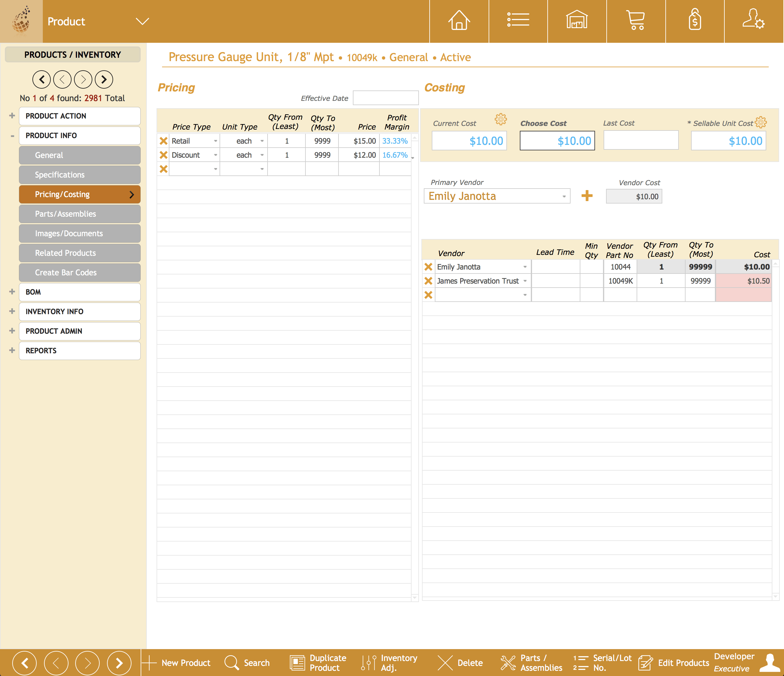Open the user settings icon

point(753,19)
